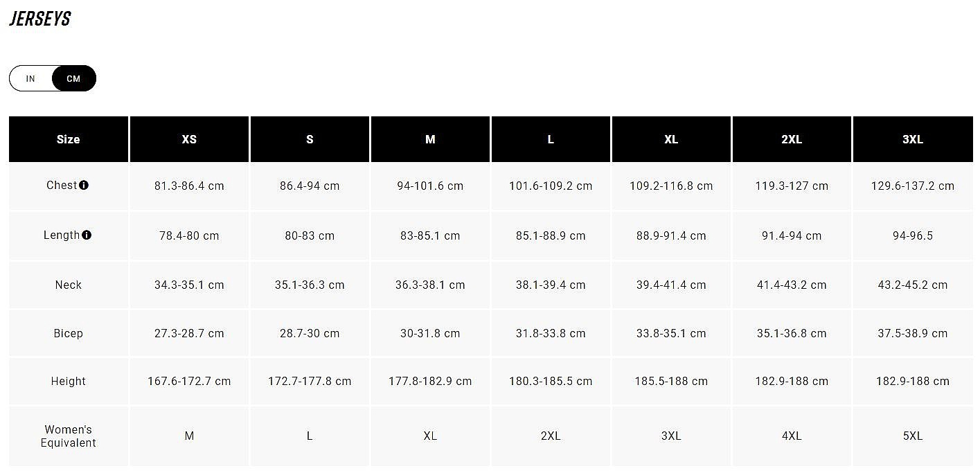This screenshot has width=980, height=473.
Task: Select the CM unit option
Action: click(73, 79)
